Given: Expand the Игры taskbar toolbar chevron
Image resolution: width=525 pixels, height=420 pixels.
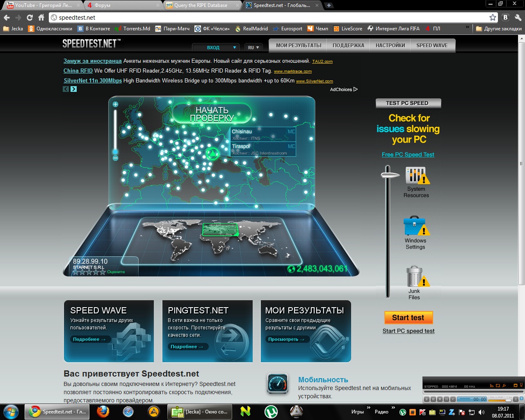Looking at the screenshot, I should pos(368,408).
